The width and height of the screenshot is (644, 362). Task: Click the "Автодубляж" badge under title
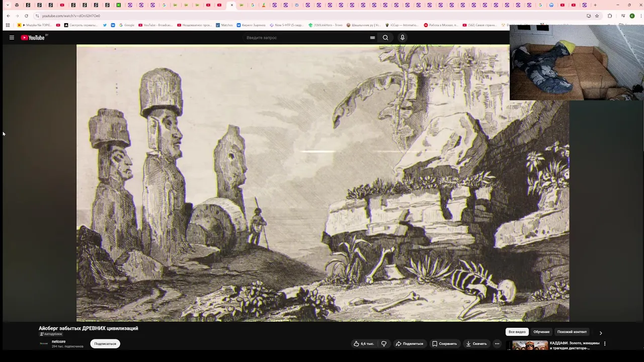click(x=51, y=334)
